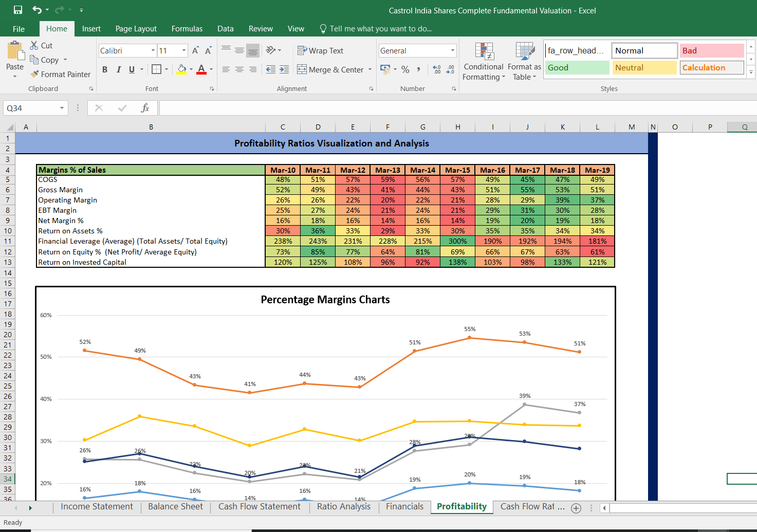Viewport: 757px width, 532px height.
Task: Align text left icon
Action: (x=226, y=69)
